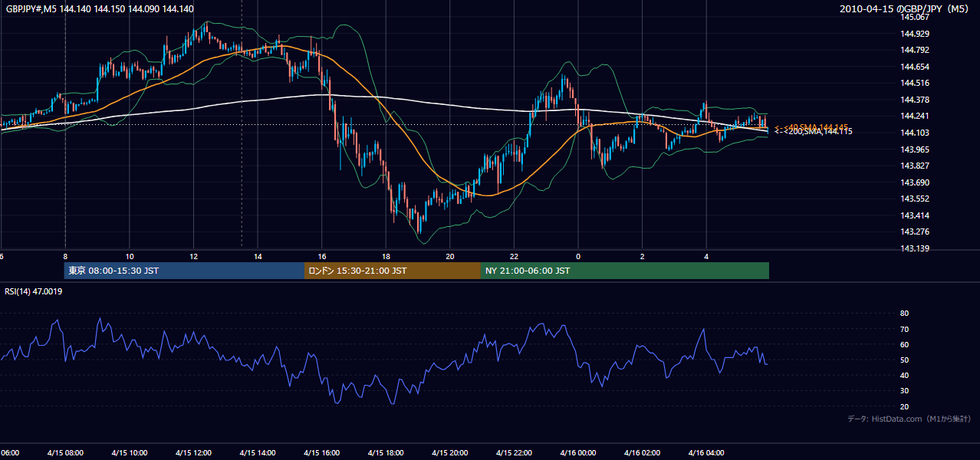This screenshot has width=980, height=460.
Task: Click the 143.690 price axis value
Action: (x=915, y=182)
